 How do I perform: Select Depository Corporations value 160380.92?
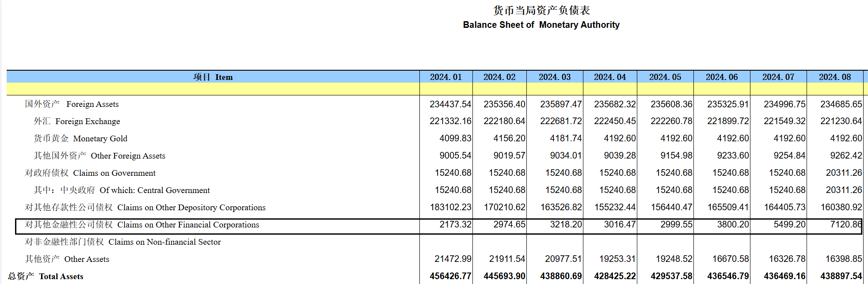(841, 207)
